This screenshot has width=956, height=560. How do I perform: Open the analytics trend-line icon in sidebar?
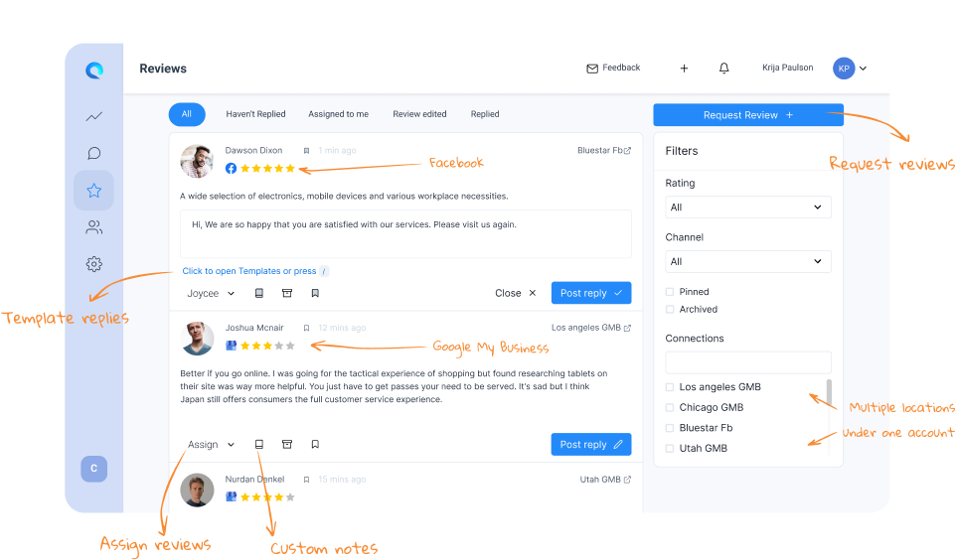pyautogui.click(x=93, y=116)
